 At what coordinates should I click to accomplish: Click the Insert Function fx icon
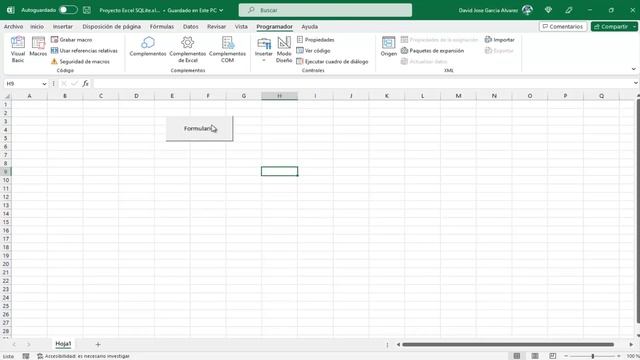click(x=85, y=84)
